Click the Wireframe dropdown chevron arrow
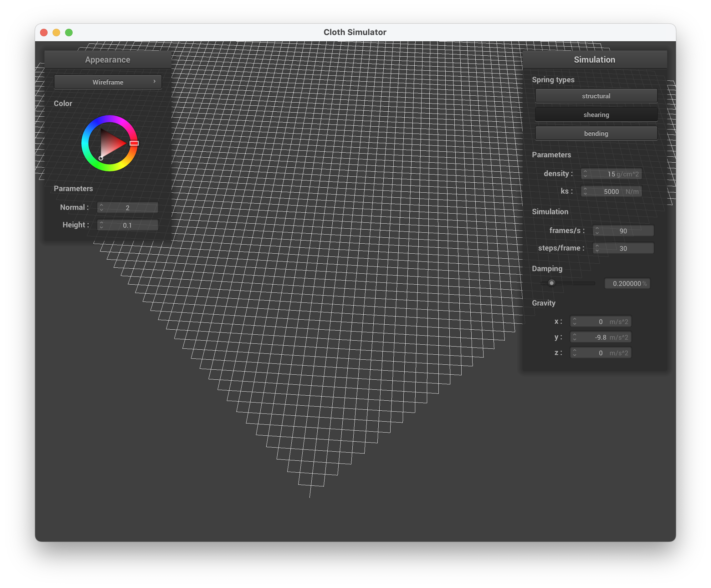The height and width of the screenshot is (588, 711). 154,82
